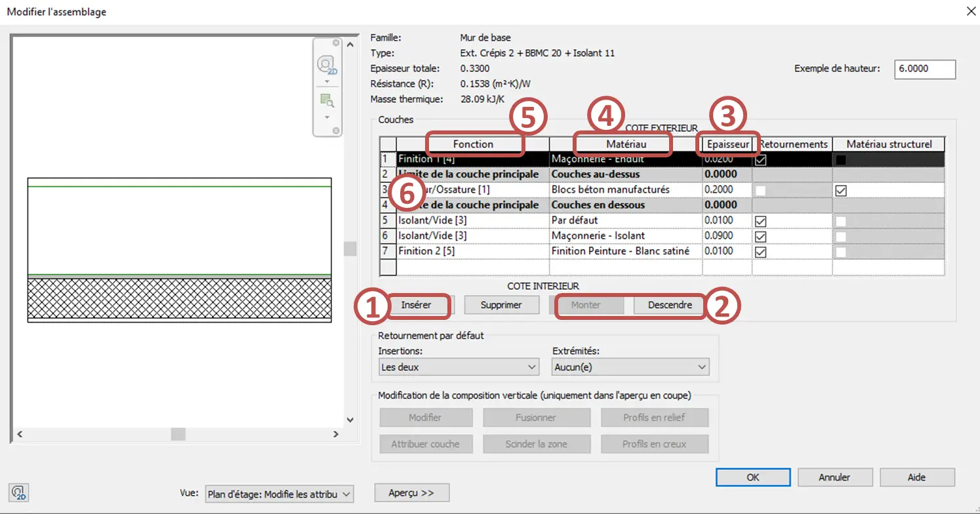Click the Supprimer button
Viewport: 980px width, 514px height.
click(x=501, y=305)
